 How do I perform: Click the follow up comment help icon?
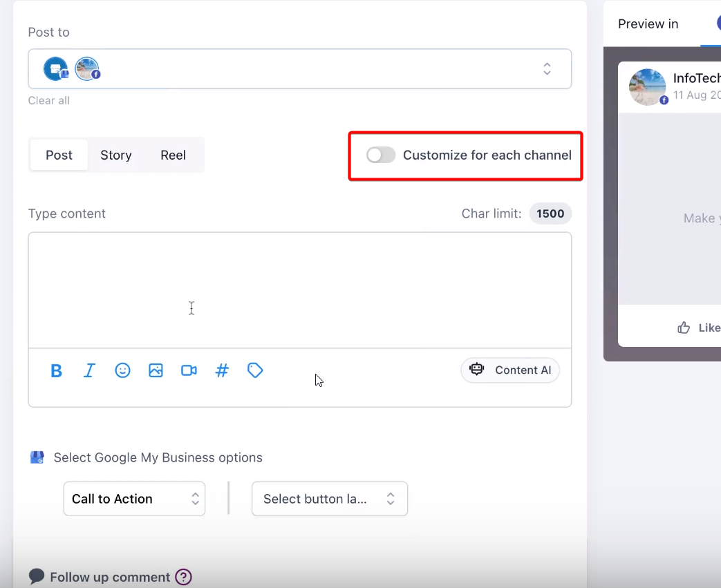tap(183, 577)
